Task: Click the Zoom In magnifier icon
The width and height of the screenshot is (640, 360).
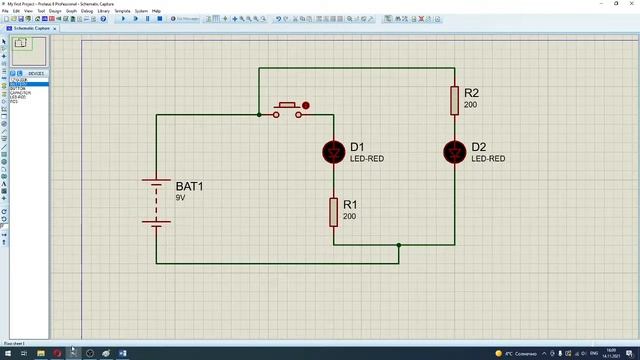Action: click(242, 19)
